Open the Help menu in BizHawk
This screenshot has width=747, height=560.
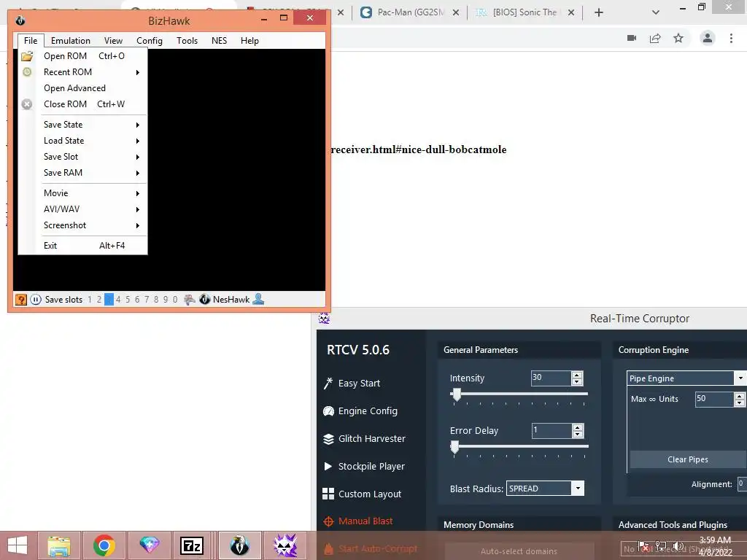(x=249, y=41)
